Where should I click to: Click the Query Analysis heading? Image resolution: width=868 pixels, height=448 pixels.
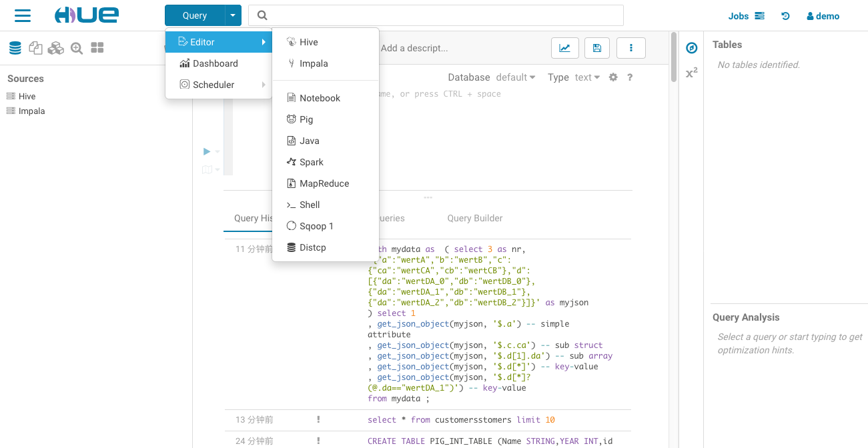(x=746, y=317)
